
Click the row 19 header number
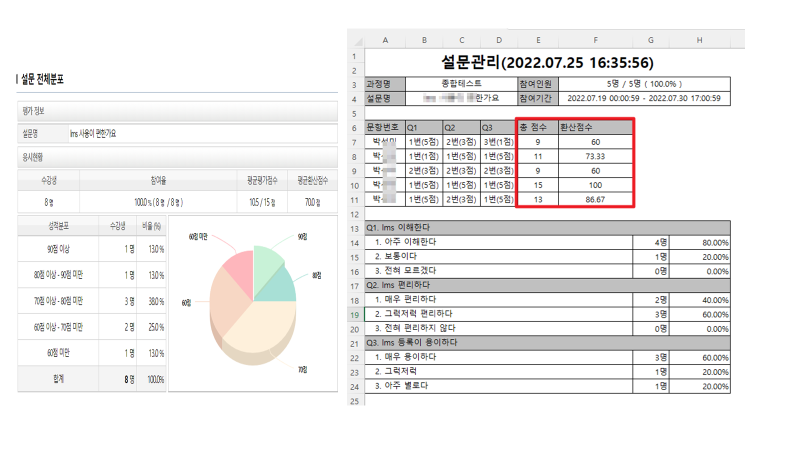pos(354,314)
